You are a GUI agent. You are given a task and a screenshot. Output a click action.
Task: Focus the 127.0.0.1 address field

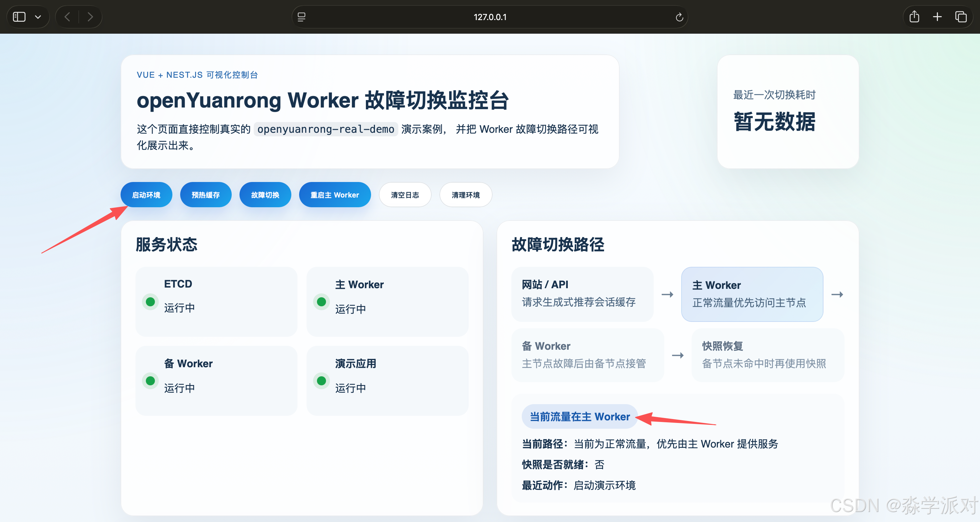pyautogui.click(x=490, y=17)
